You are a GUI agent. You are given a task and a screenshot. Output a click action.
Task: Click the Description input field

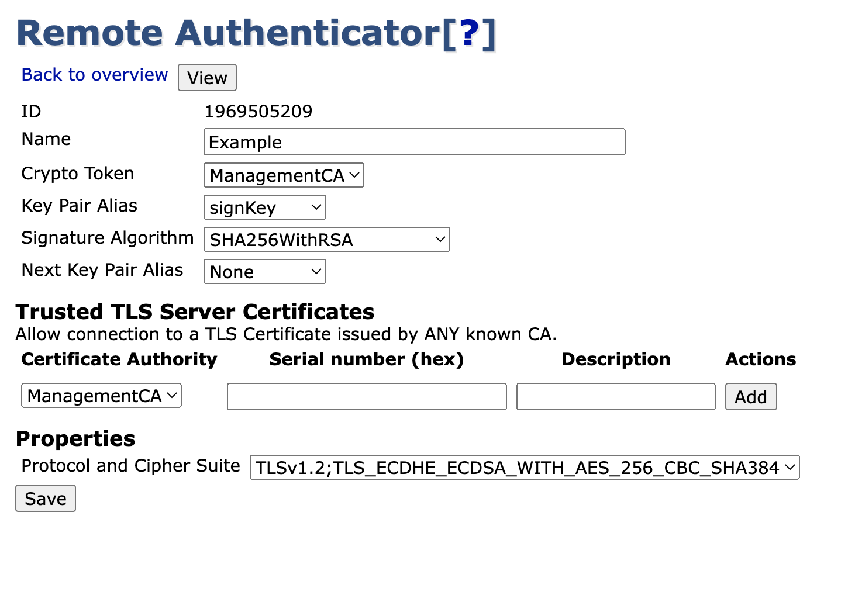pyautogui.click(x=615, y=396)
